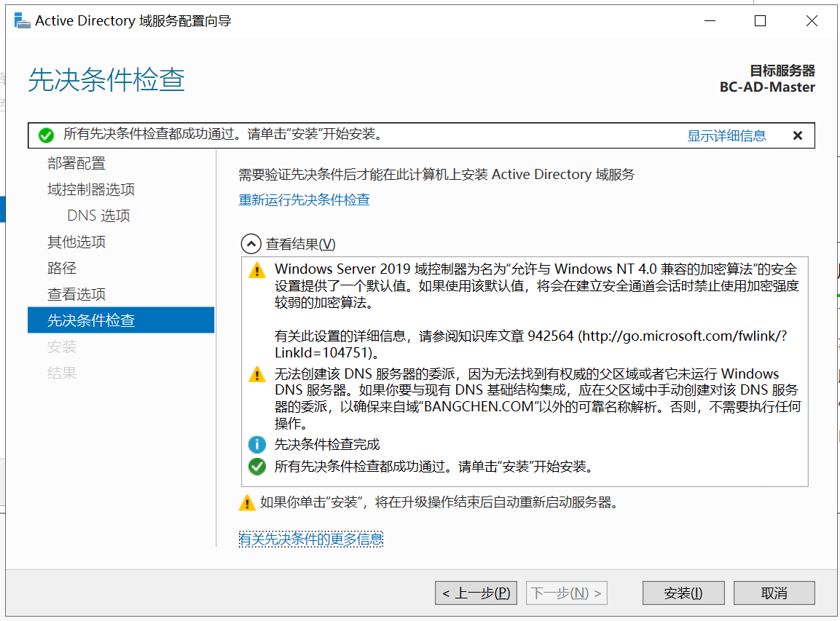Image resolution: width=840 pixels, height=621 pixels.
Task: Click the blue info icon for check completion
Action: [x=256, y=445]
